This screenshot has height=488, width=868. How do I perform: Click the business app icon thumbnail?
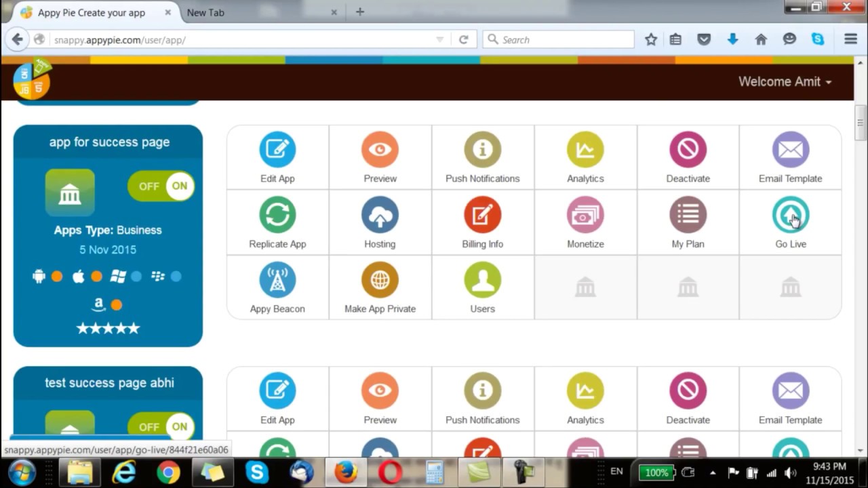coord(70,193)
